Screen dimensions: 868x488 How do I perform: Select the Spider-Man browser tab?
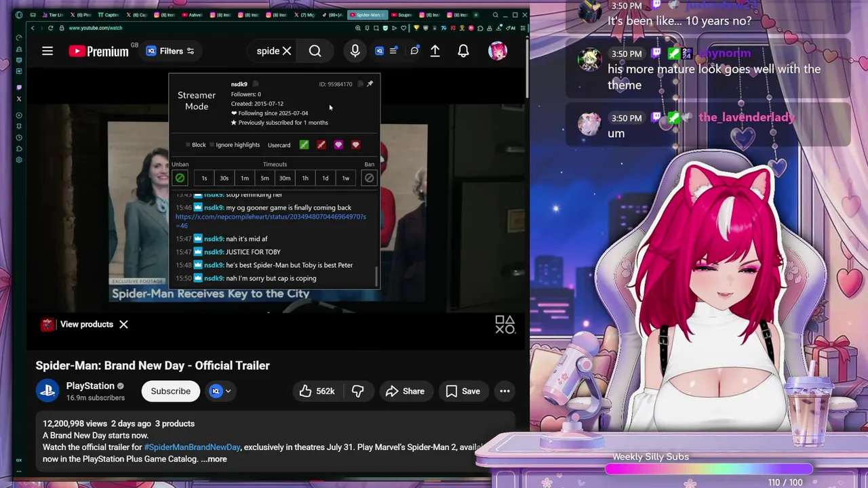click(x=368, y=14)
